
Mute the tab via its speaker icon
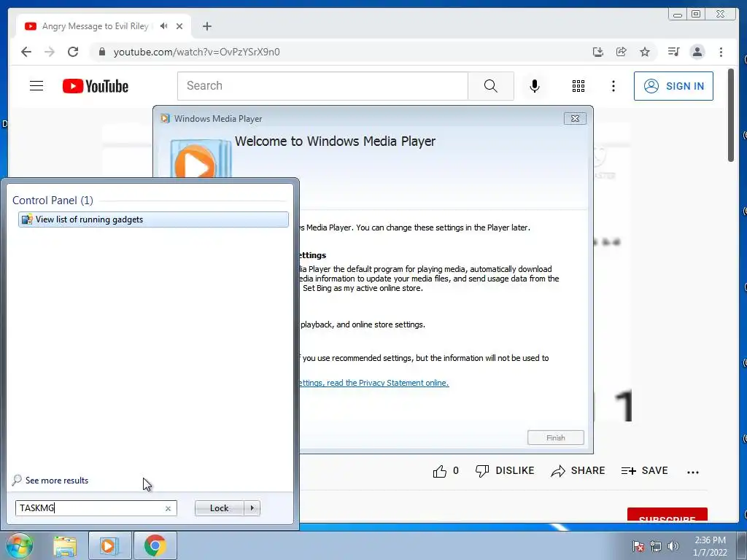pyautogui.click(x=164, y=26)
